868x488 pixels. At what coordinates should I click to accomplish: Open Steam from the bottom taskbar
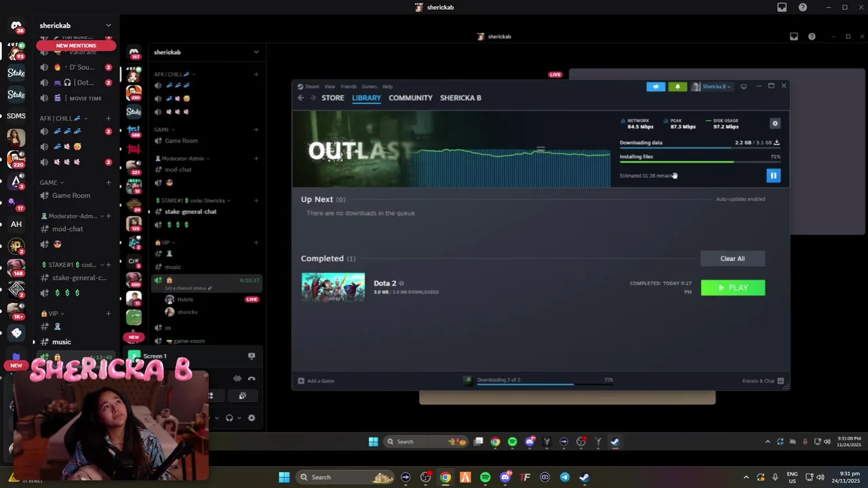584,477
